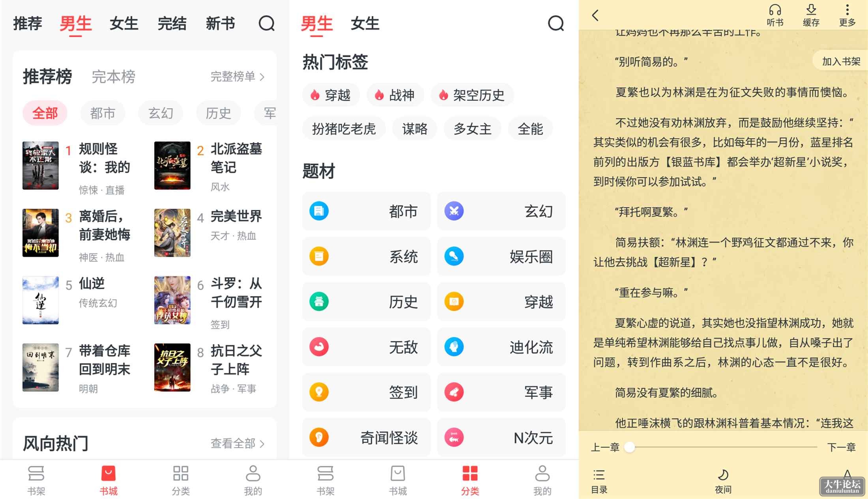Open 书城 in the middle screen's bottom bar
Image resolution: width=868 pixels, height=499 pixels.
398,480
